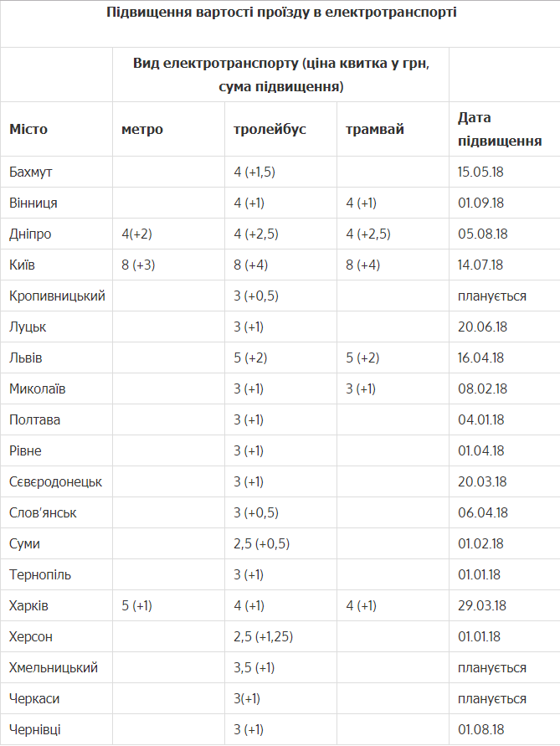Select Харків metro price 5 (+1)

pos(137,605)
